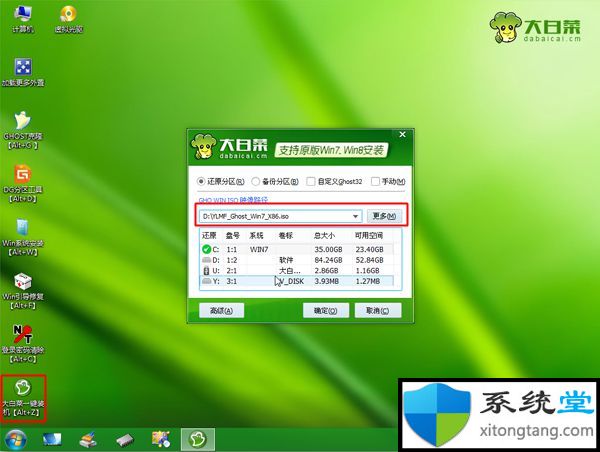
Task: Click the 取消(C) cancel button
Action: (x=378, y=310)
